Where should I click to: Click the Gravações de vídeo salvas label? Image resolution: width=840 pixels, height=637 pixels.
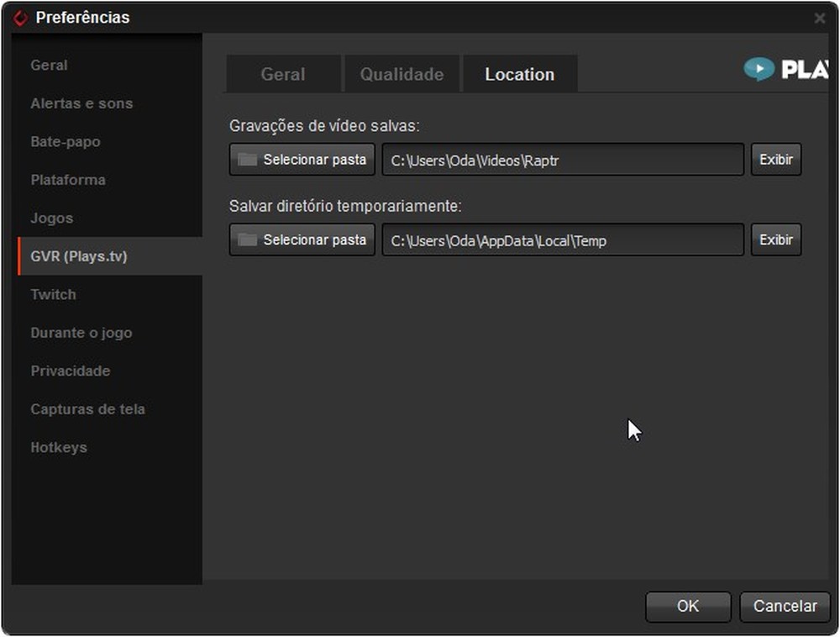coord(324,126)
